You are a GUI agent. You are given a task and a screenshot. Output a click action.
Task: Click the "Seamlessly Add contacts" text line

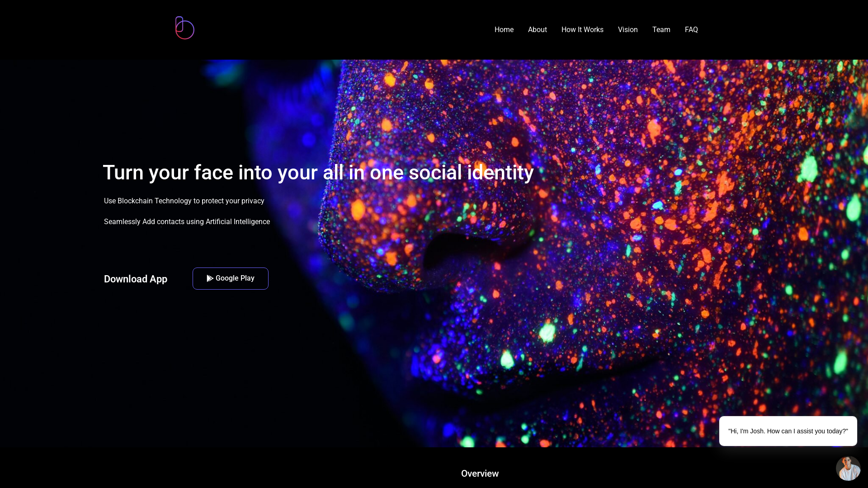click(187, 222)
